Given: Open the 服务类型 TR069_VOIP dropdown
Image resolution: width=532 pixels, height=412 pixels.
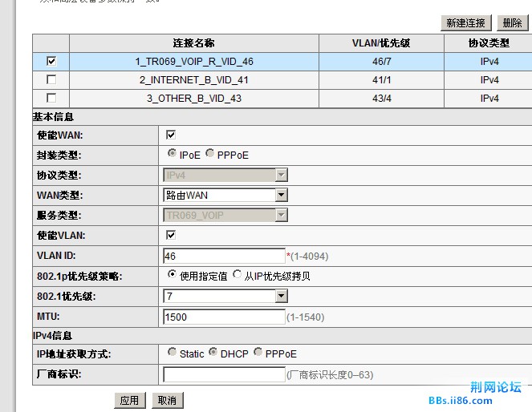Looking at the screenshot, I should (x=225, y=215).
